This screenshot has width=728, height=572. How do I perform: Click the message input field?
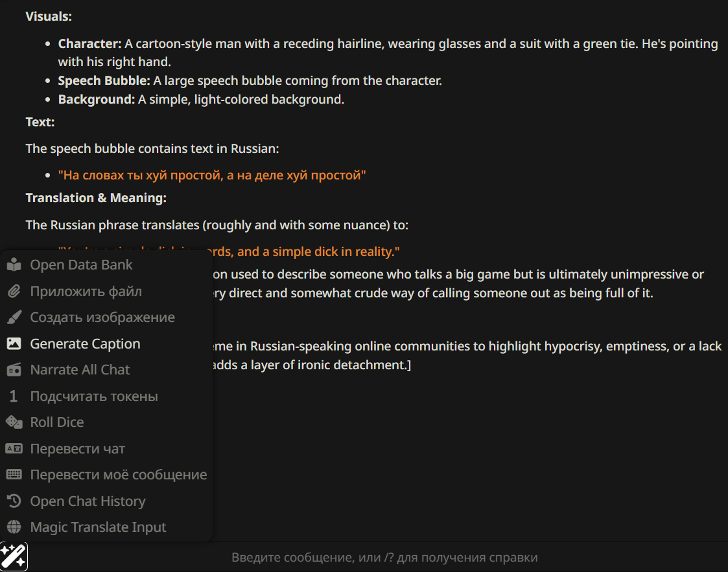384,557
